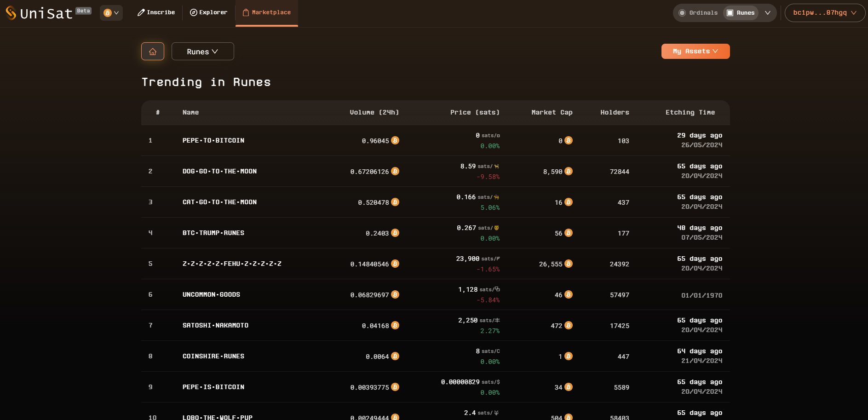The width and height of the screenshot is (868, 420).
Task: Click Bitcoin icon beside volume 0.14840546
Action: click(395, 264)
